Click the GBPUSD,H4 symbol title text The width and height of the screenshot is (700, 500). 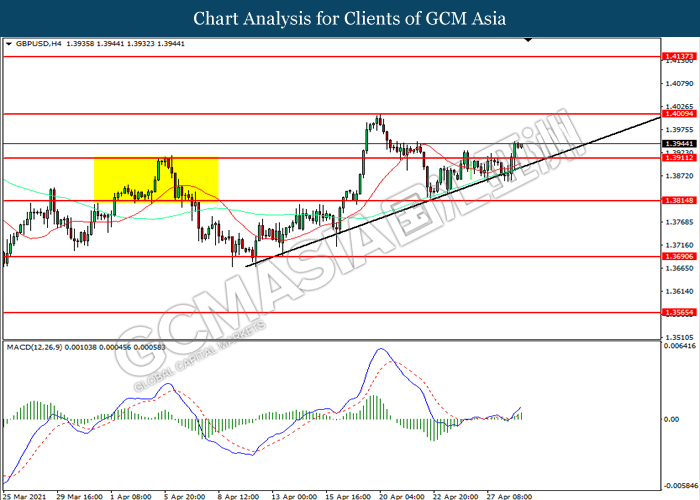pos(38,44)
